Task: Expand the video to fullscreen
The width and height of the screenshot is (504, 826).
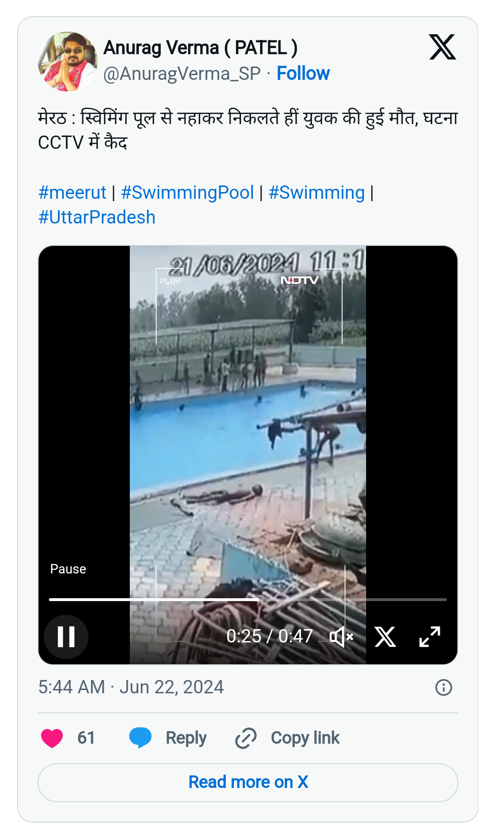Action: pos(430,637)
